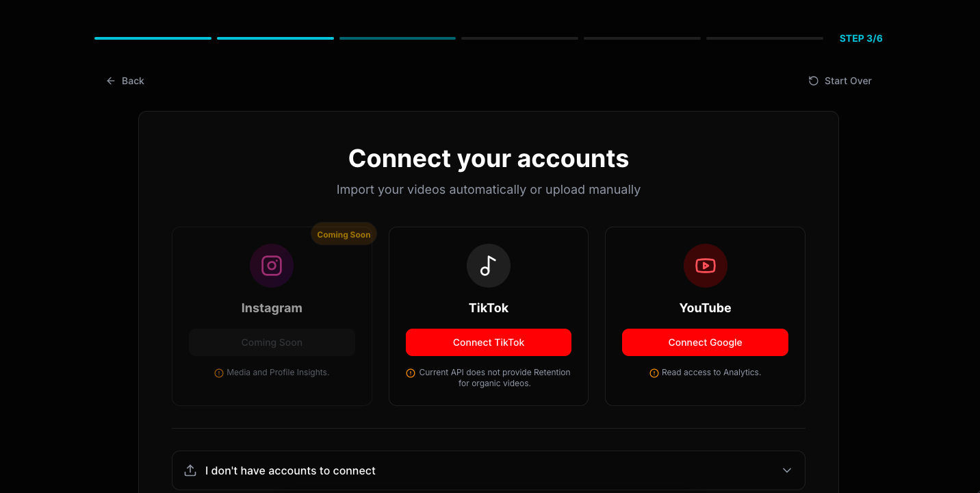Click 'Current API does not provide Retention' note
Viewport: 980px width, 493px height.
495,378
